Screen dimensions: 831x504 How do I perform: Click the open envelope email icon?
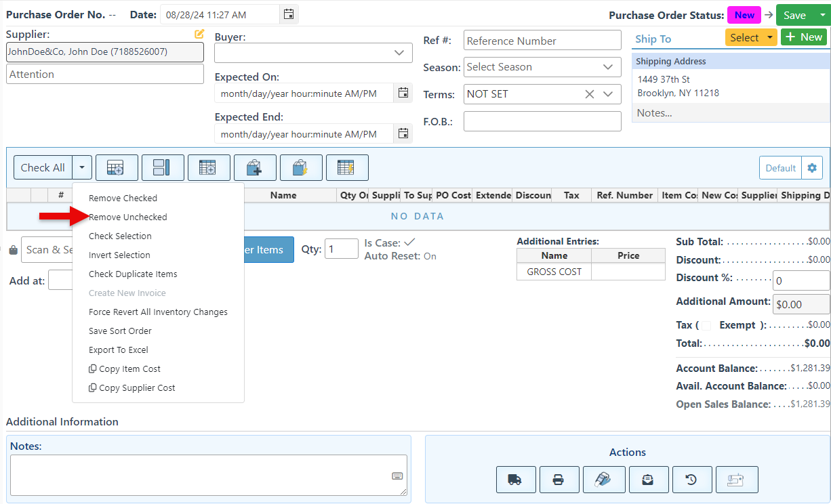coord(648,480)
